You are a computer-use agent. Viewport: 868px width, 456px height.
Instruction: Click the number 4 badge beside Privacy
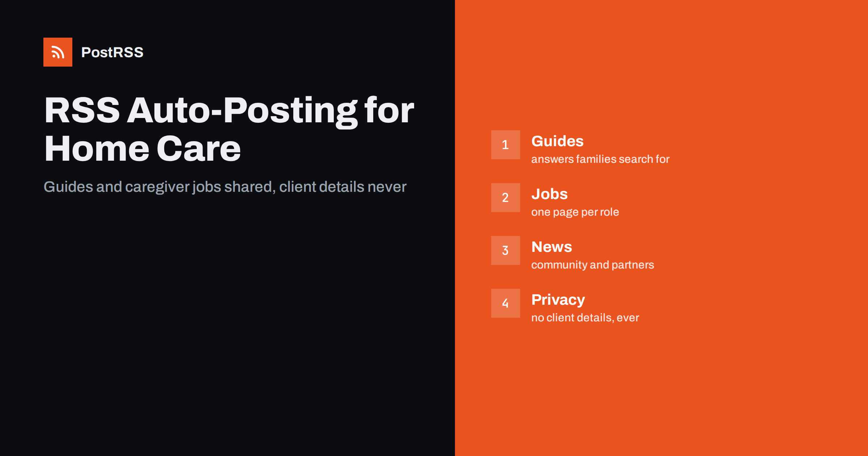point(506,303)
